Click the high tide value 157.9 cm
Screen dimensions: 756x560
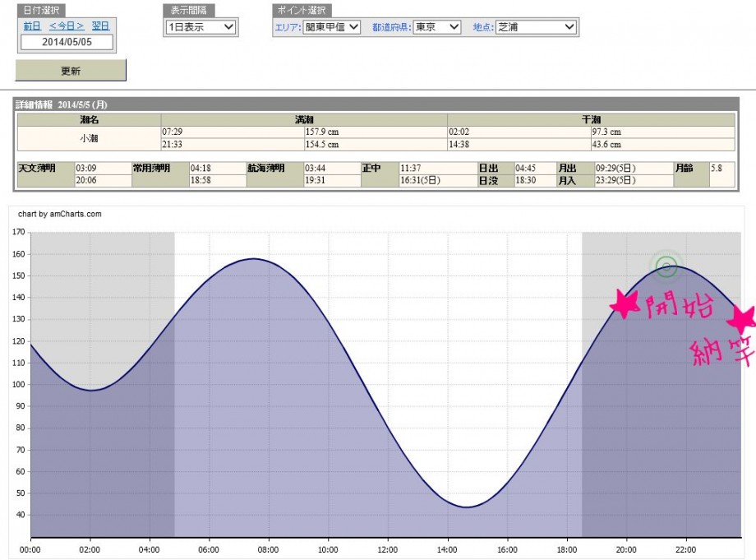click(x=322, y=132)
